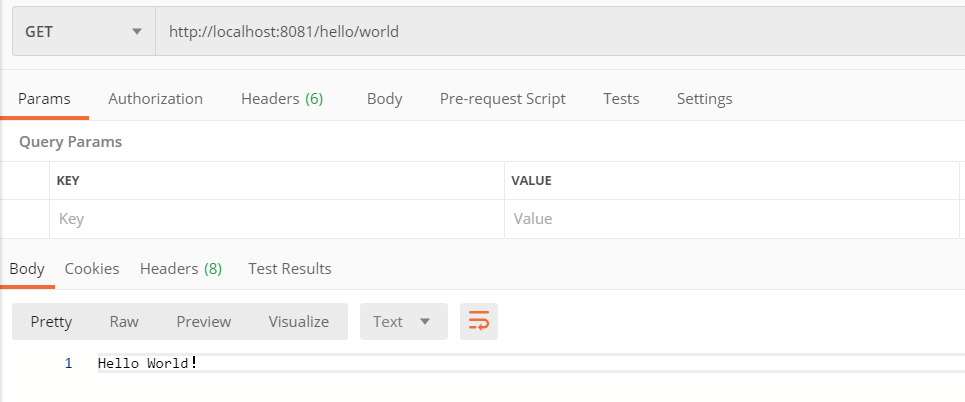
Task: Select the Preview view button
Action: click(x=204, y=321)
